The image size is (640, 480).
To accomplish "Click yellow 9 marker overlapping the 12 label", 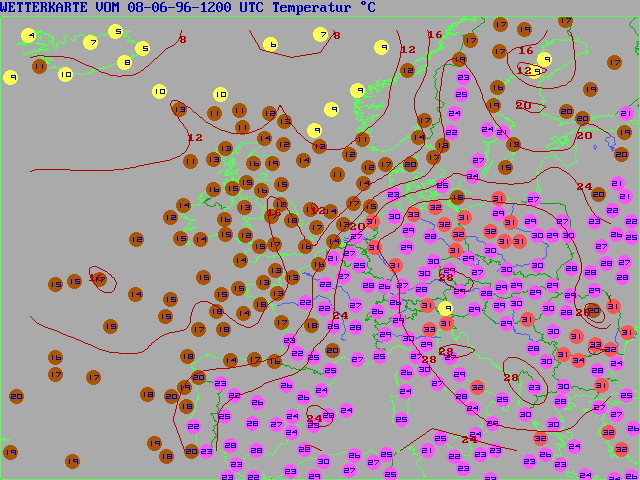I will (x=544, y=60).
